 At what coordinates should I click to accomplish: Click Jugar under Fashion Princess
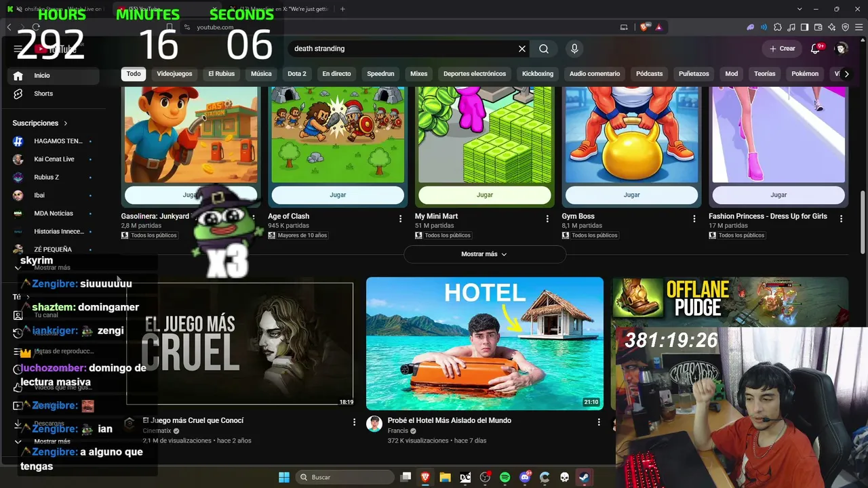(778, 195)
